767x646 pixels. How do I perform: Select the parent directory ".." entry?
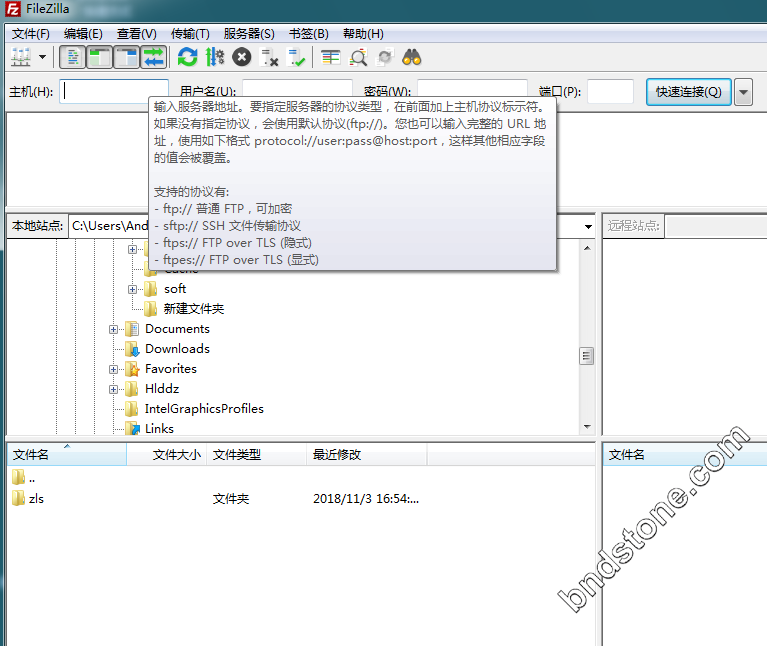[23, 477]
